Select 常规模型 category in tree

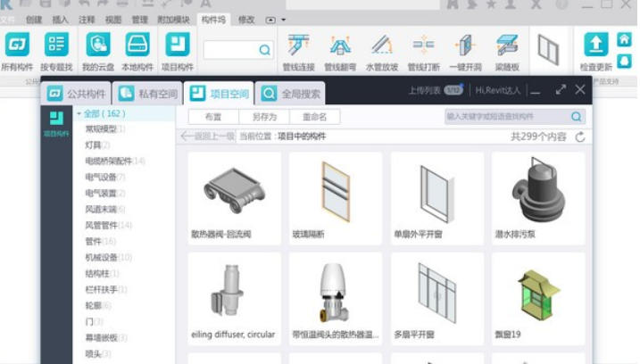105,129
